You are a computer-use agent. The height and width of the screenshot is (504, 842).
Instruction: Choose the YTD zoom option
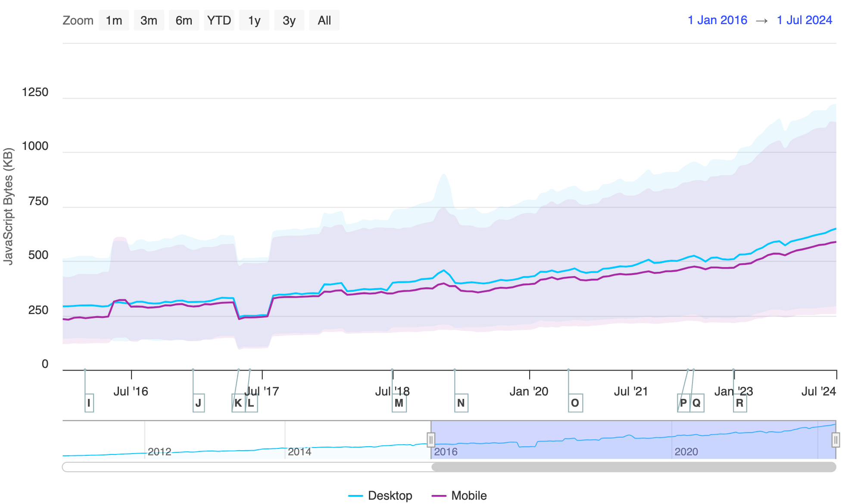point(219,20)
